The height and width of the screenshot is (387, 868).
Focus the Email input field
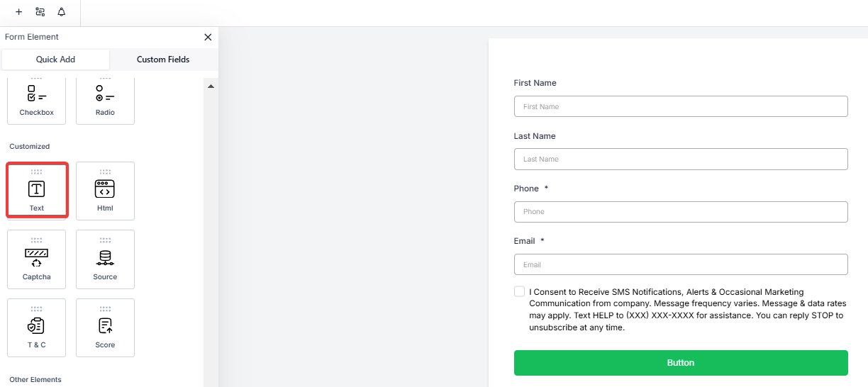point(680,264)
